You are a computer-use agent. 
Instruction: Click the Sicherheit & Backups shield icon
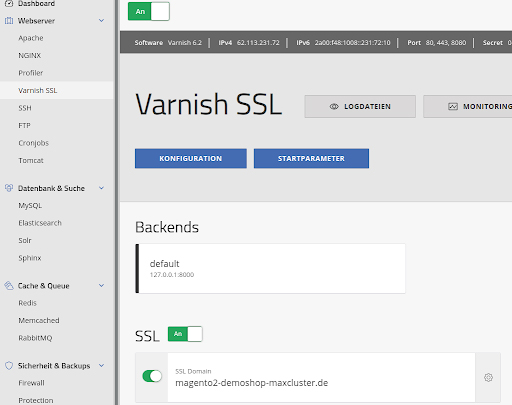click(x=9, y=366)
